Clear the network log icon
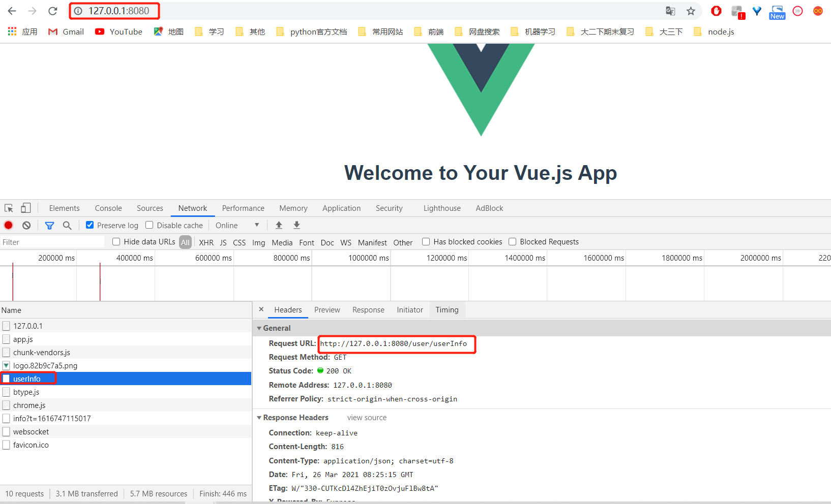 coord(26,225)
